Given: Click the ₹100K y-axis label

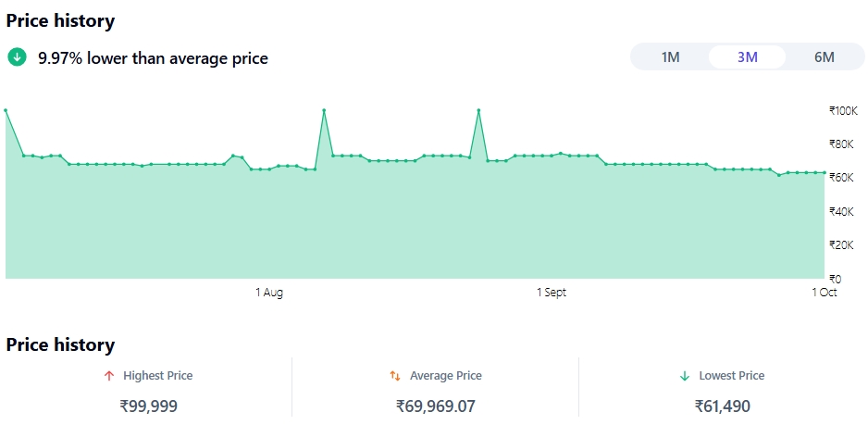Looking at the screenshot, I should [x=843, y=111].
